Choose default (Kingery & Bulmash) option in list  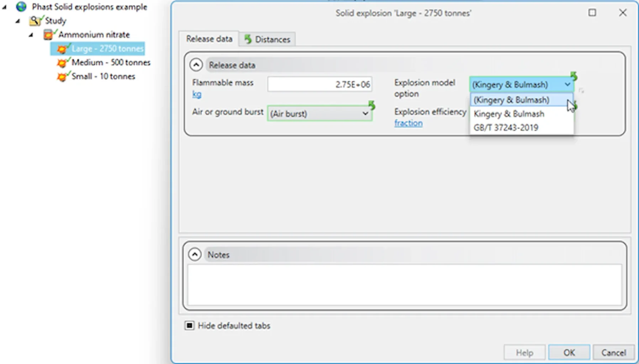pos(521,100)
